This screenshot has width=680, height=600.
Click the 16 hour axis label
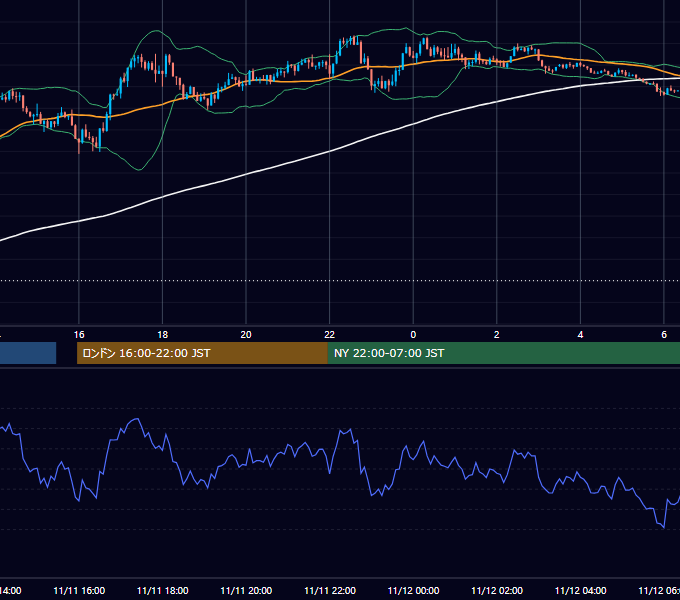pyautogui.click(x=79, y=335)
